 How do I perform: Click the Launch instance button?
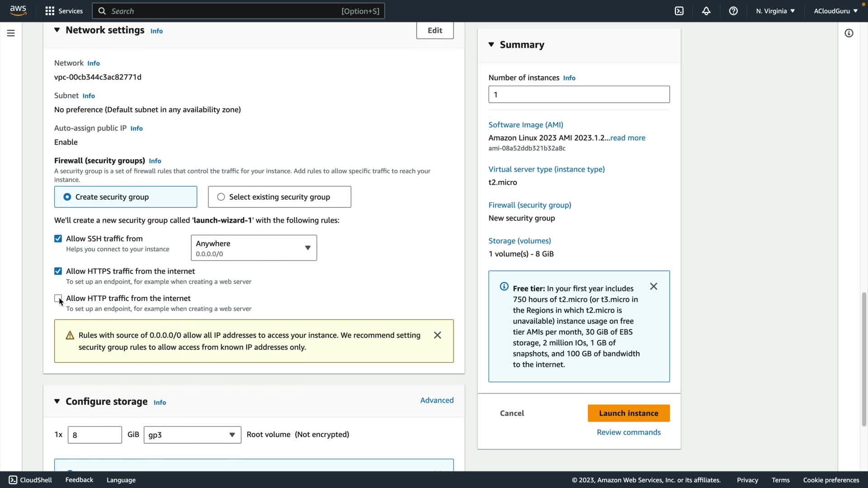coord(628,413)
